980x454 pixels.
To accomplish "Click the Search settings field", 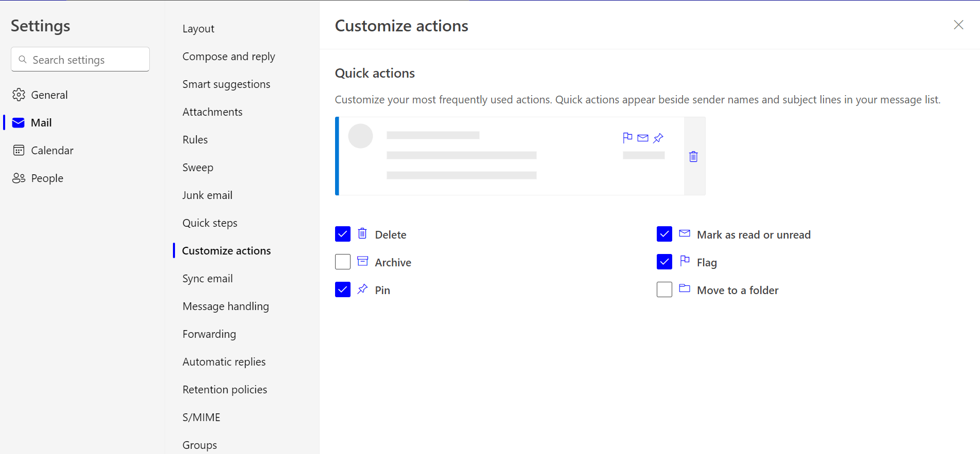I will (80, 60).
